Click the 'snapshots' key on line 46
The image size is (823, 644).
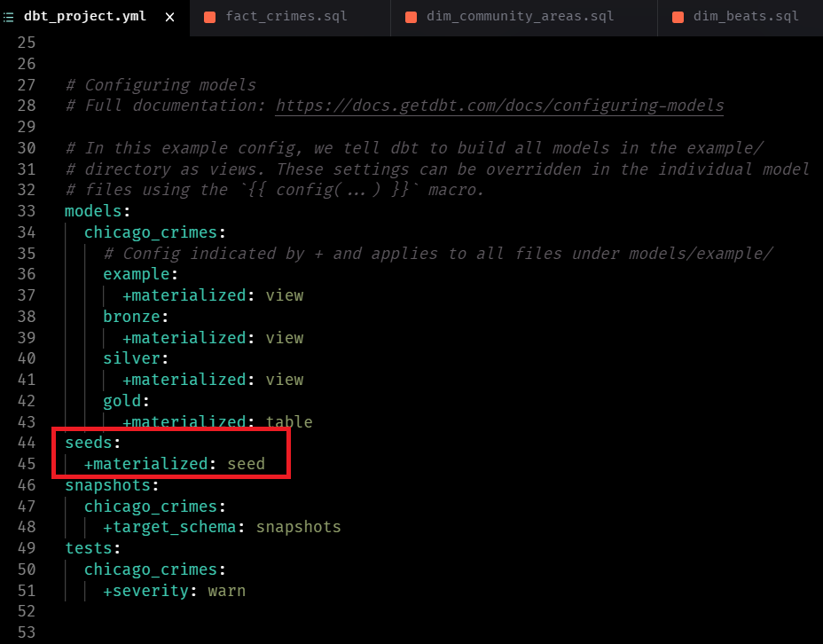(x=108, y=485)
